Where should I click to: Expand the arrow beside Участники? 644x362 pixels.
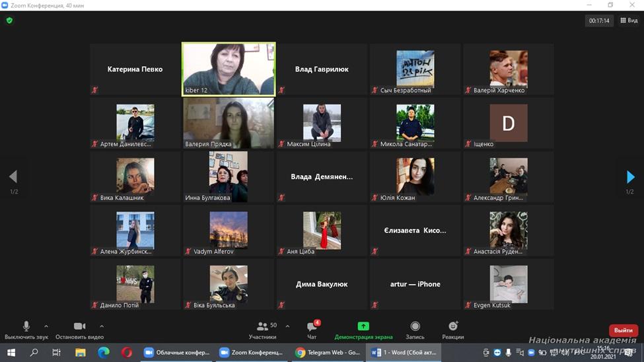point(287,326)
